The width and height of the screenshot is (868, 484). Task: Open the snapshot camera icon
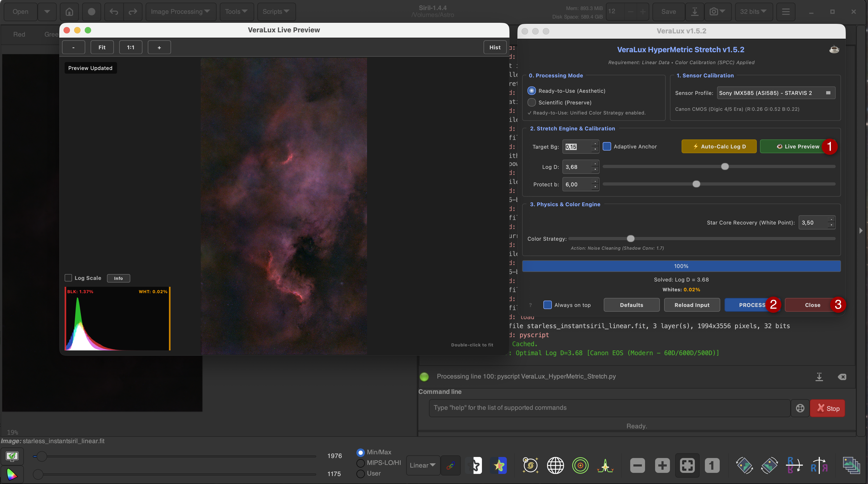(x=717, y=12)
